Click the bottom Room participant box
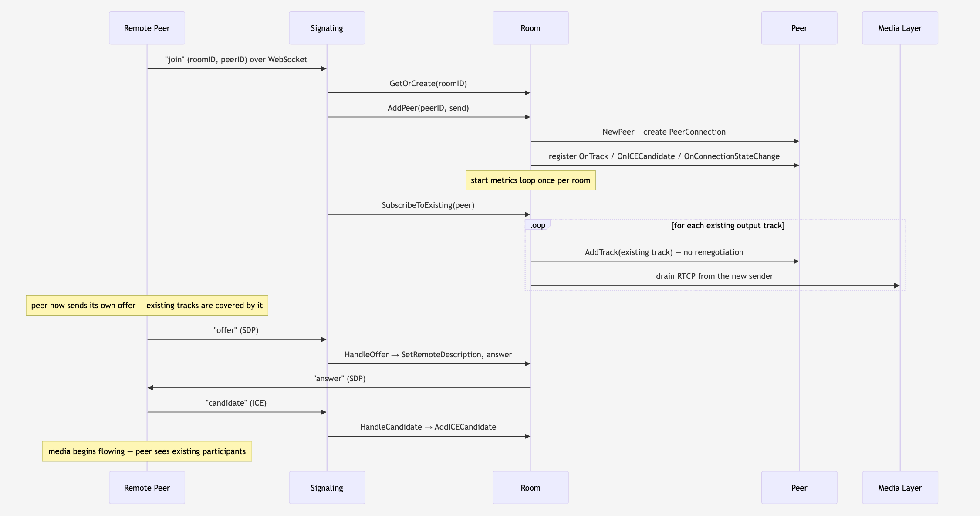The width and height of the screenshot is (980, 516). click(531, 488)
